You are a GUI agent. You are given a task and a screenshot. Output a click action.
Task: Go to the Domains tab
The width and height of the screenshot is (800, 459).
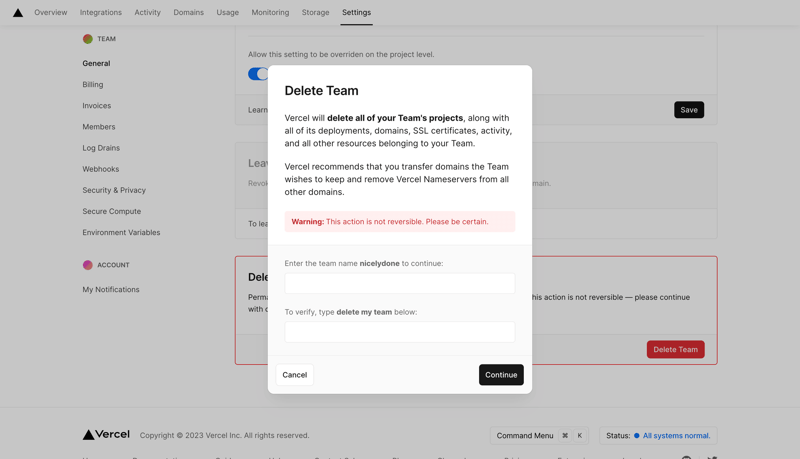pyautogui.click(x=188, y=12)
